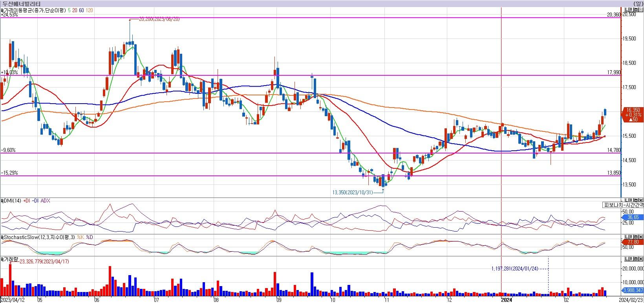Open the DMI(14) indicator title
This screenshot has height=303, width=644.
(x=13, y=201)
